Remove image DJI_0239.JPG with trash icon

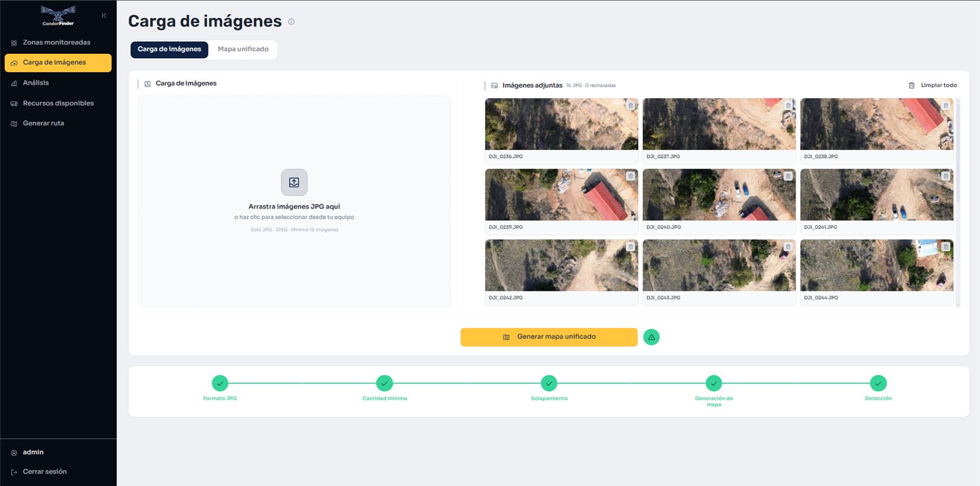coord(631,176)
